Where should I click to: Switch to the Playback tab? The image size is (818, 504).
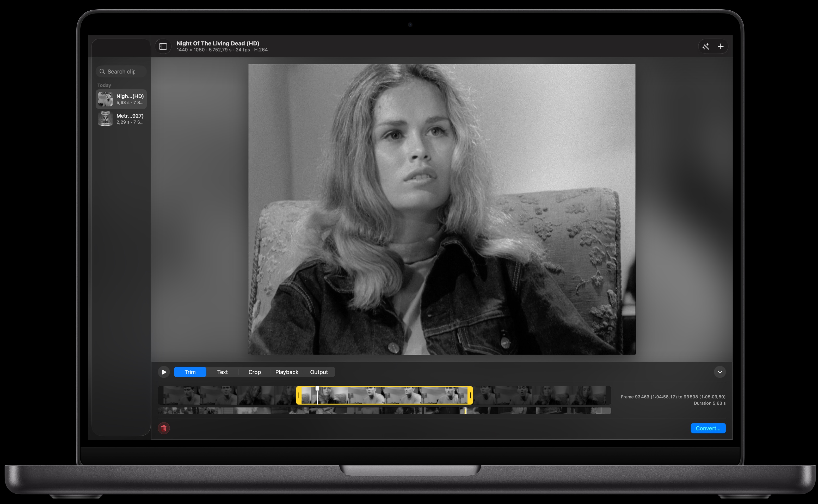287,372
